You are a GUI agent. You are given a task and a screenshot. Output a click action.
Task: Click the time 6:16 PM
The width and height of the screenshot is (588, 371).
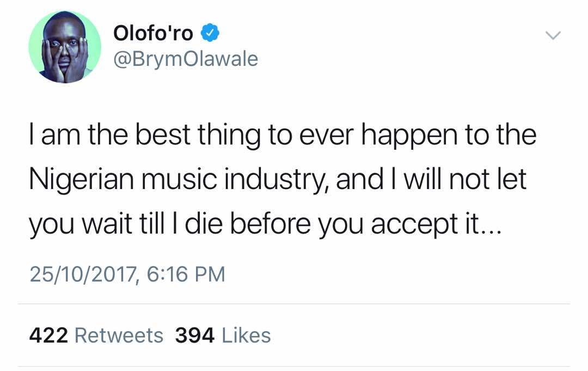tap(184, 274)
